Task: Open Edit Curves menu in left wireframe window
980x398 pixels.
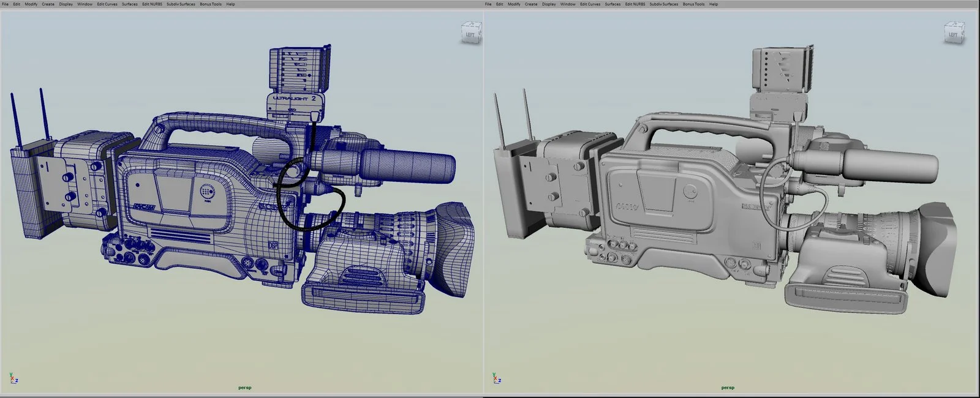Action: pyautogui.click(x=107, y=4)
